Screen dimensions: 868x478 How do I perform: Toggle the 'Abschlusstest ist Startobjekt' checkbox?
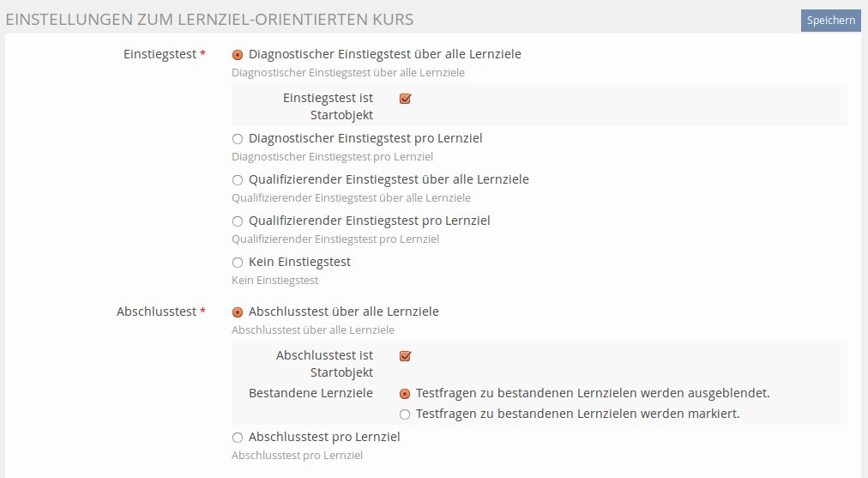point(406,356)
